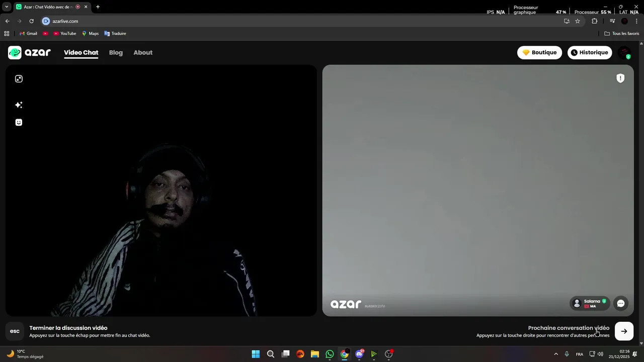The image size is (644, 362).
Task: Open the Chrome extensions puzzle icon
Action: point(594,21)
